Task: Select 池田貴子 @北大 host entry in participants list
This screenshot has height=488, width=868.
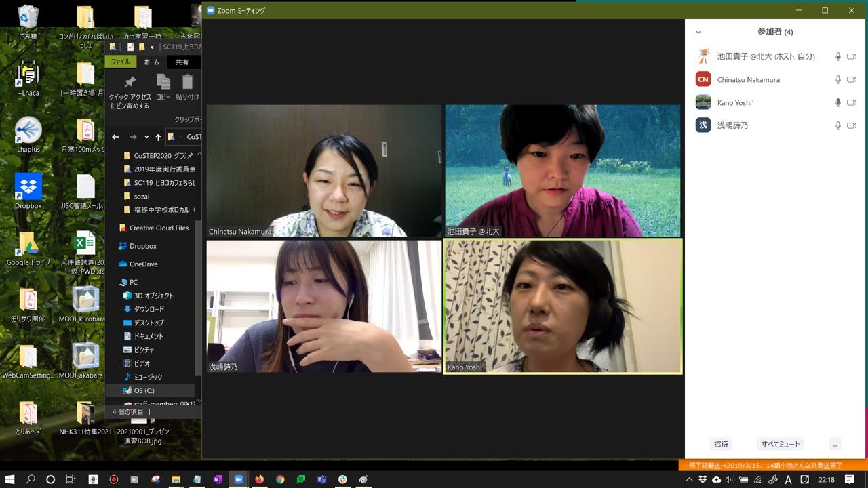Action: [x=776, y=57]
